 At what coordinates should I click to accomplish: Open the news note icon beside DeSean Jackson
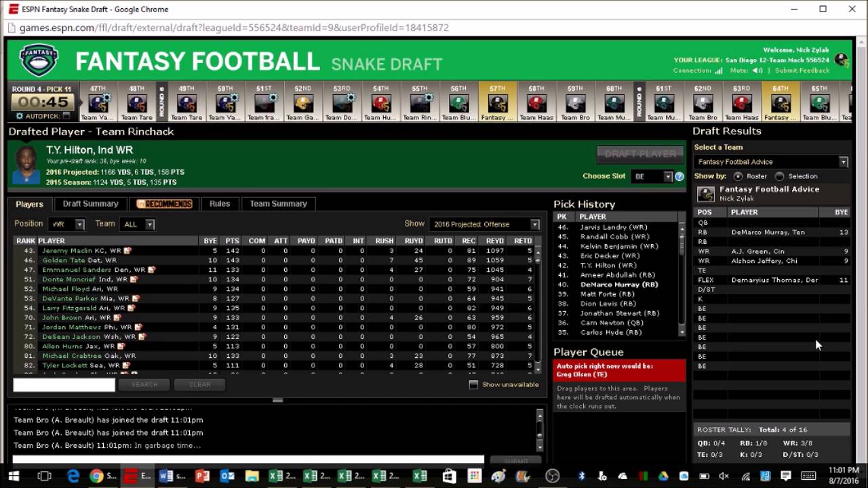click(x=142, y=336)
